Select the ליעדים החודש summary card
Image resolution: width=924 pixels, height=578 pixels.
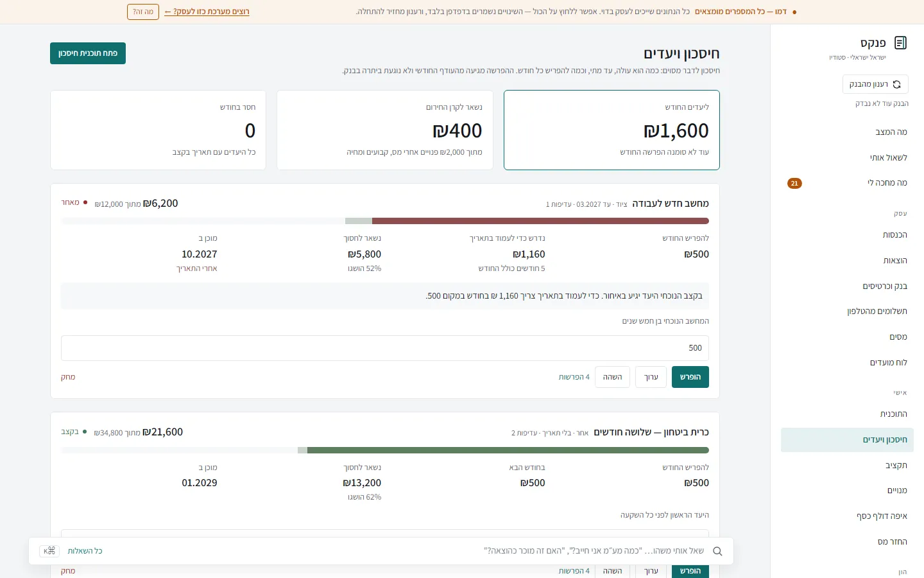(x=612, y=130)
